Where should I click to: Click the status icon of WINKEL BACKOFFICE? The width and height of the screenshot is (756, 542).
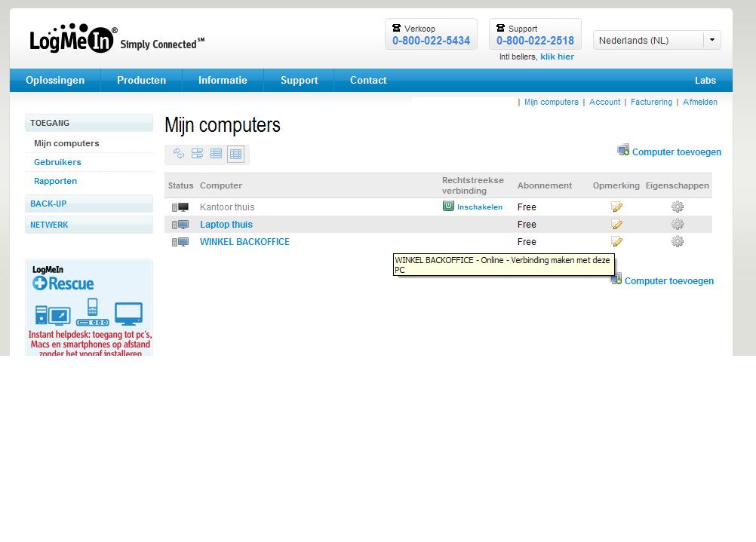click(x=180, y=242)
